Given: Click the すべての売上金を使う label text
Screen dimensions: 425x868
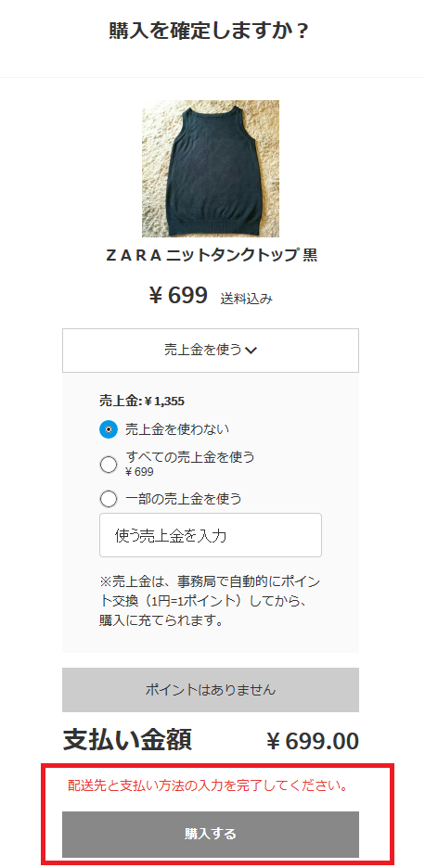Looking at the screenshot, I should pos(190,457).
